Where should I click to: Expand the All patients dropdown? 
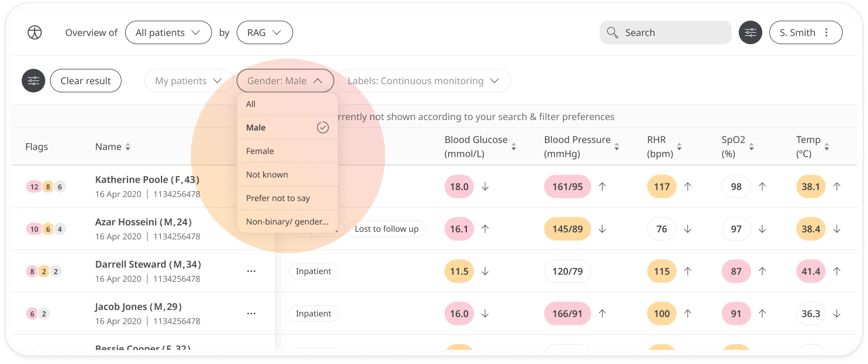click(x=169, y=33)
